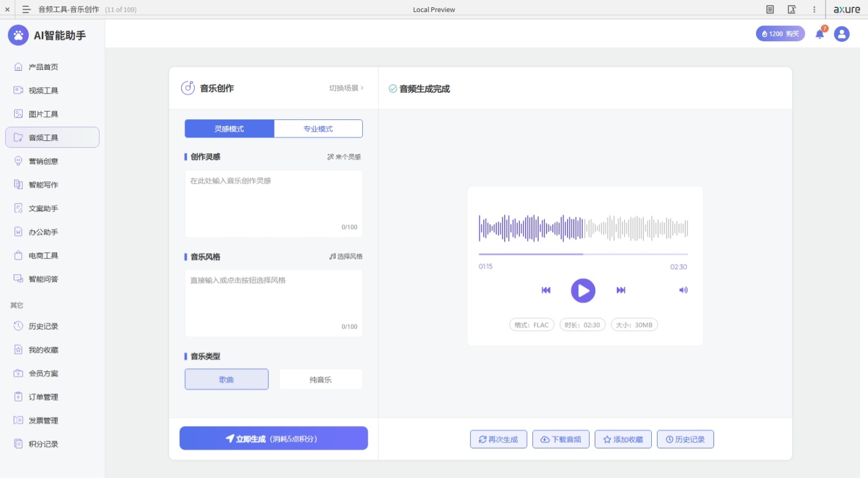The width and height of the screenshot is (868, 478).
Task: Click 来个灵感 to get inspiration
Action: (x=344, y=157)
